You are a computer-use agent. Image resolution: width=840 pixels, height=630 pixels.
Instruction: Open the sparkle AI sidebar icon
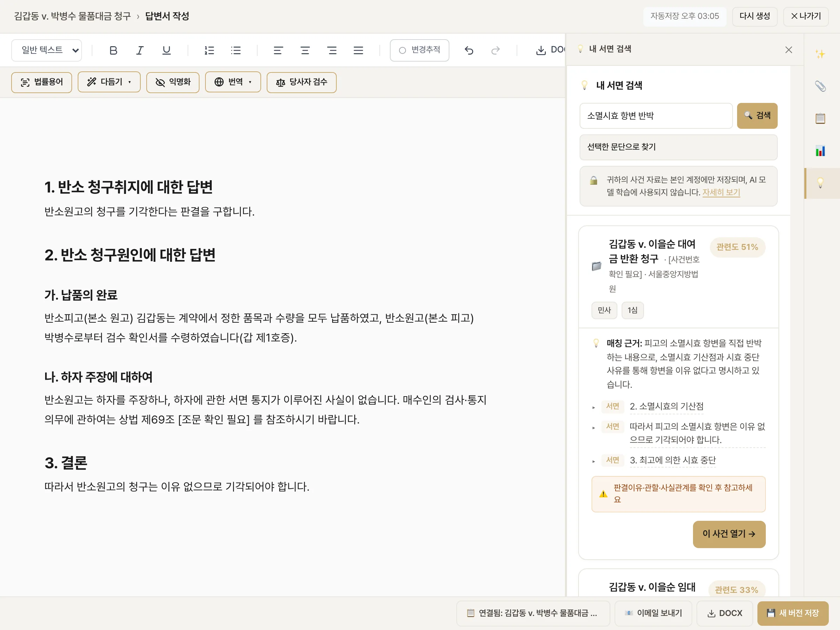click(820, 54)
